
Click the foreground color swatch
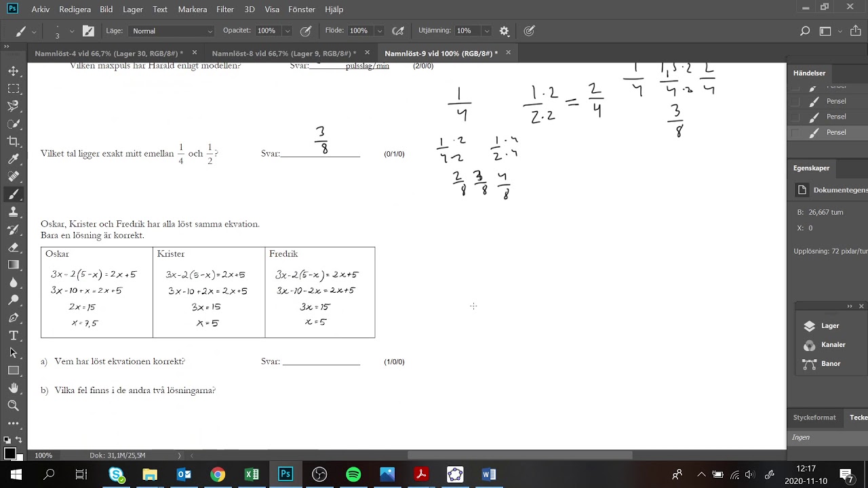point(9,453)
